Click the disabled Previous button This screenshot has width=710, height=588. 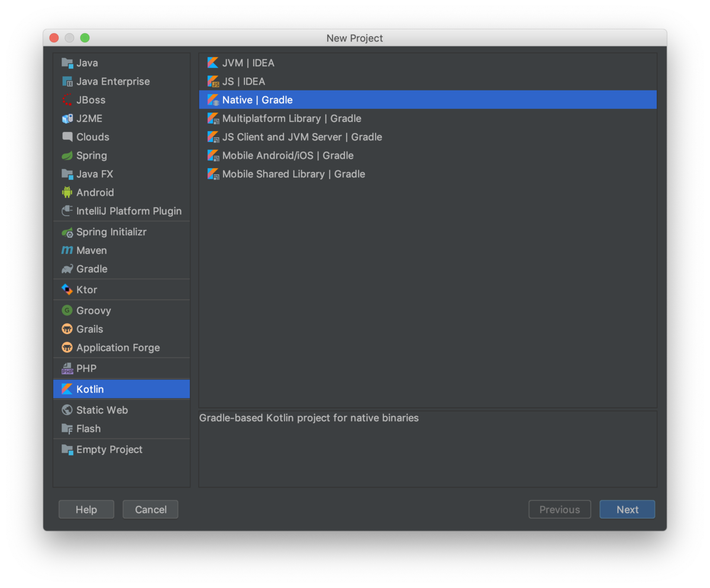[560, 509]
